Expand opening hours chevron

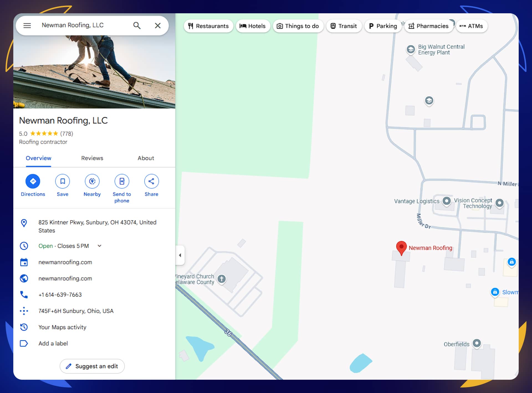tap(99, 246)
